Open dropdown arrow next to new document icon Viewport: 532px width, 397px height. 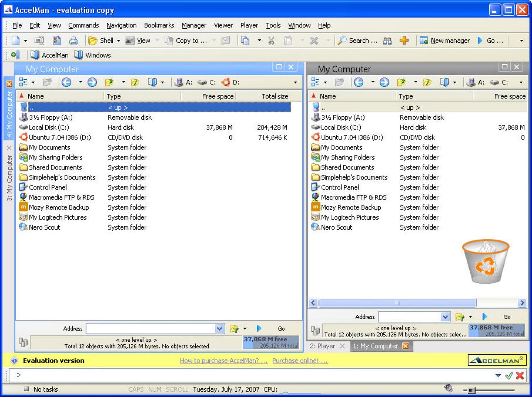tap(25, 41)
